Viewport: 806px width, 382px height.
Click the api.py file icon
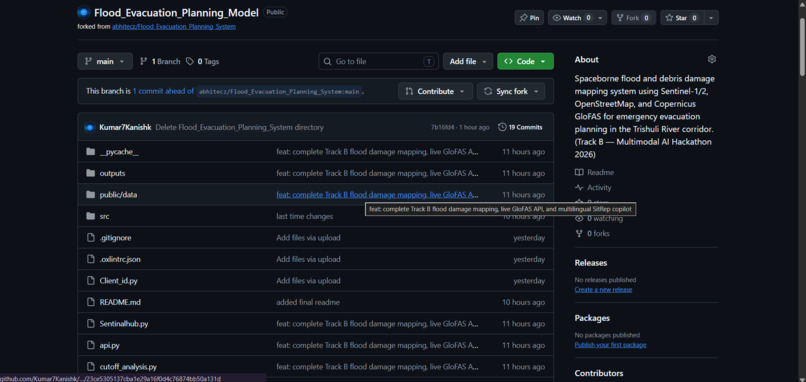pos(90,345)
